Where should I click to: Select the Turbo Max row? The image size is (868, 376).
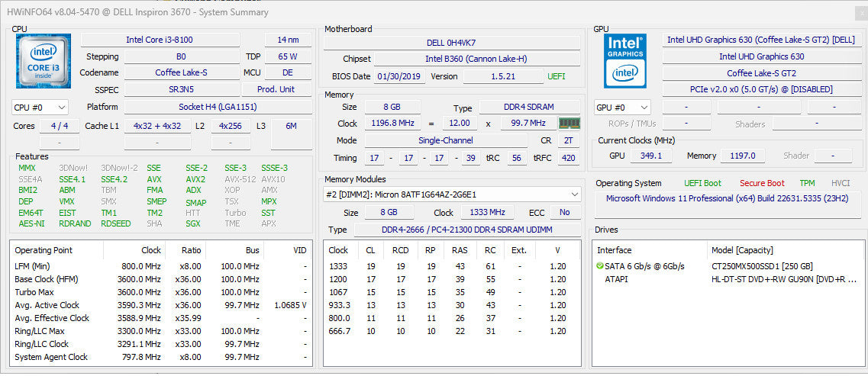pos(161,292)
